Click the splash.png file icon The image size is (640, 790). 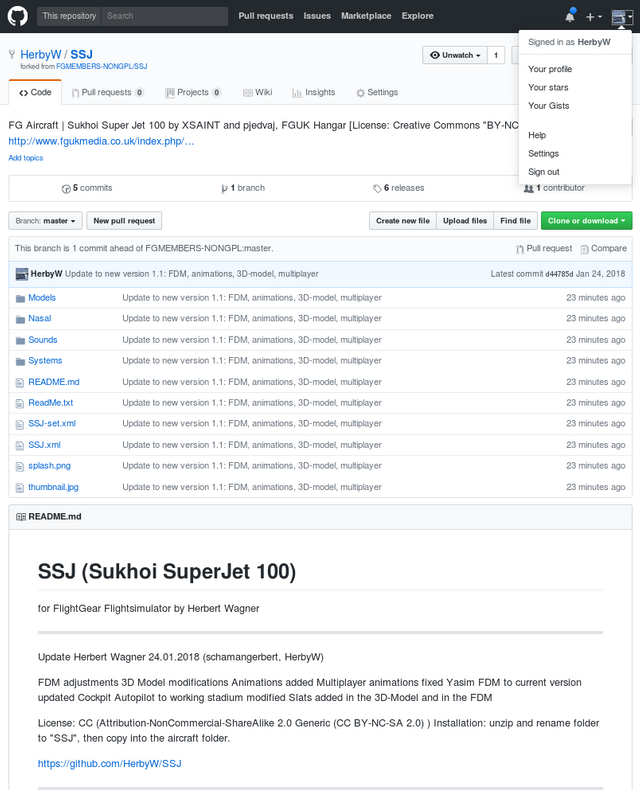tap(19, 466)
